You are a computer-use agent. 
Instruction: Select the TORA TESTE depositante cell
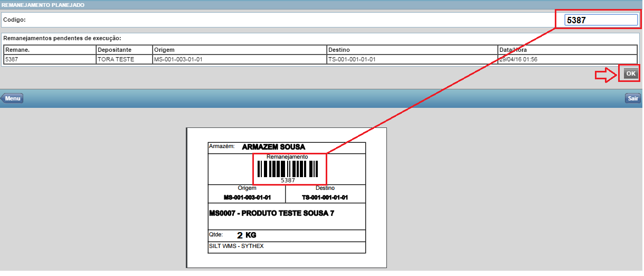click(124, 59)
